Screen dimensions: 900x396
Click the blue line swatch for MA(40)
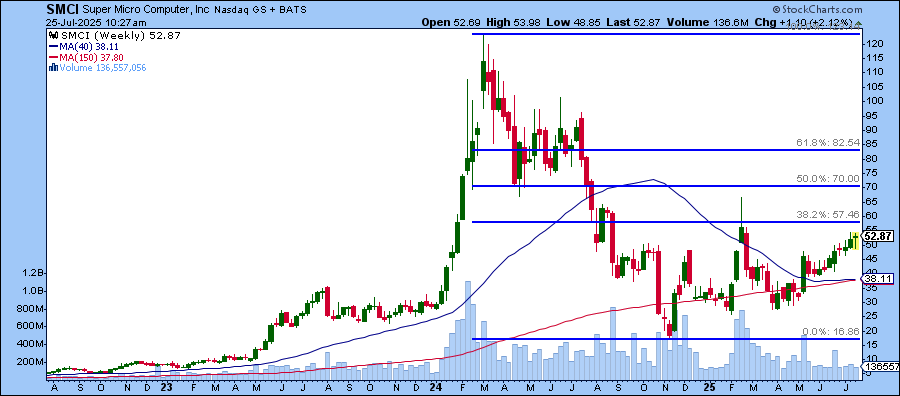(53, 46)
